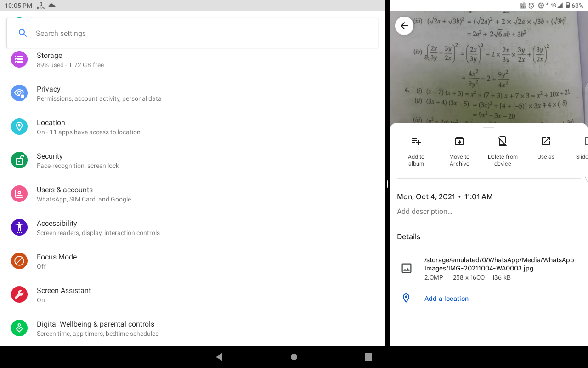Viewport: 588px width, 368px height.
Task: Tap the 11:01 AM photo time
Action: click(x=478, y=196)
